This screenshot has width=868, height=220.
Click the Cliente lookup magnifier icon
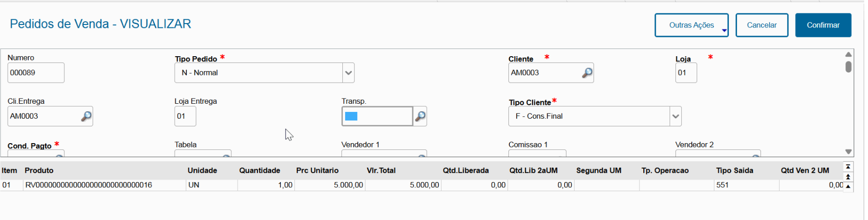(587, 73)
